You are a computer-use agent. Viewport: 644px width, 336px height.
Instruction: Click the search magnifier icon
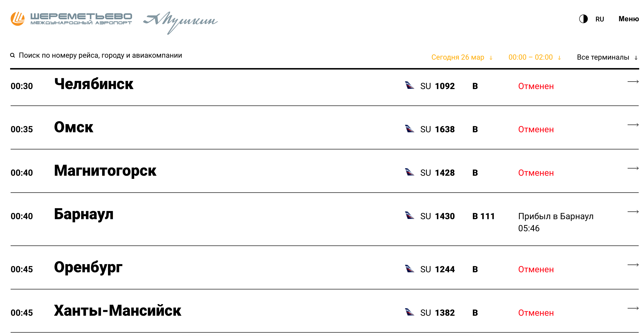13,55
